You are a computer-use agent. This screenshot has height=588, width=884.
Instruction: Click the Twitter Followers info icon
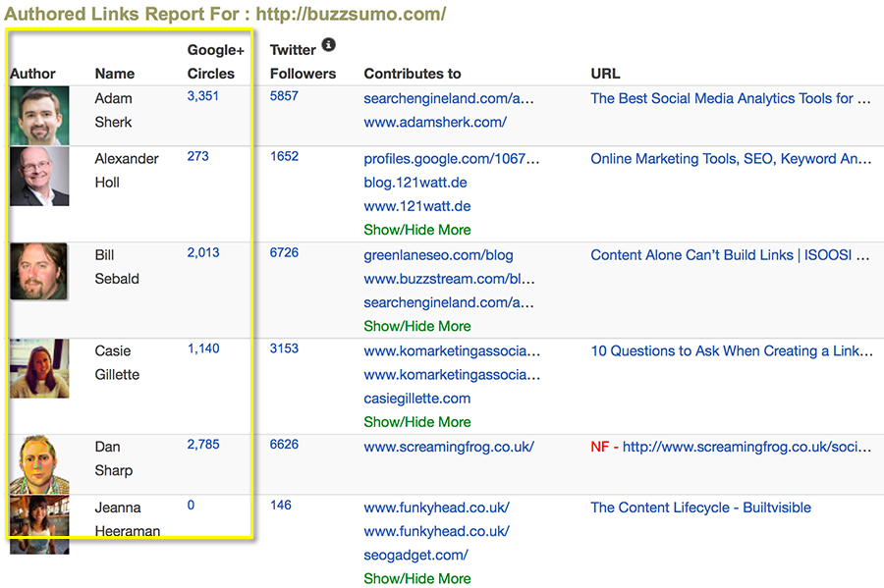[329, 45]
